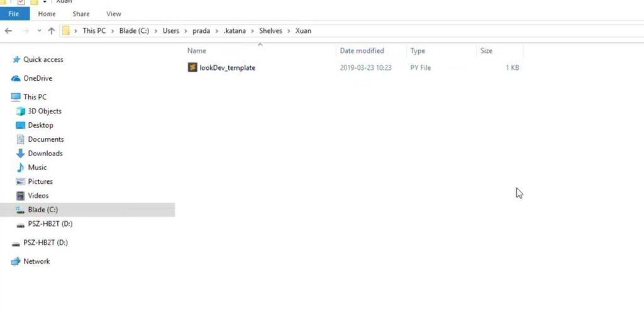This screenshot has width=644, height=313.
Task: Click Shelves in the address breadcrumb
Action: (x=271, y=31)
